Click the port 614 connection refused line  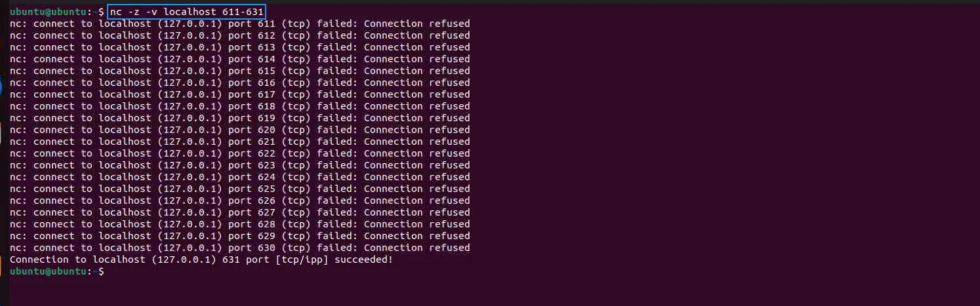tap(240, 59)
